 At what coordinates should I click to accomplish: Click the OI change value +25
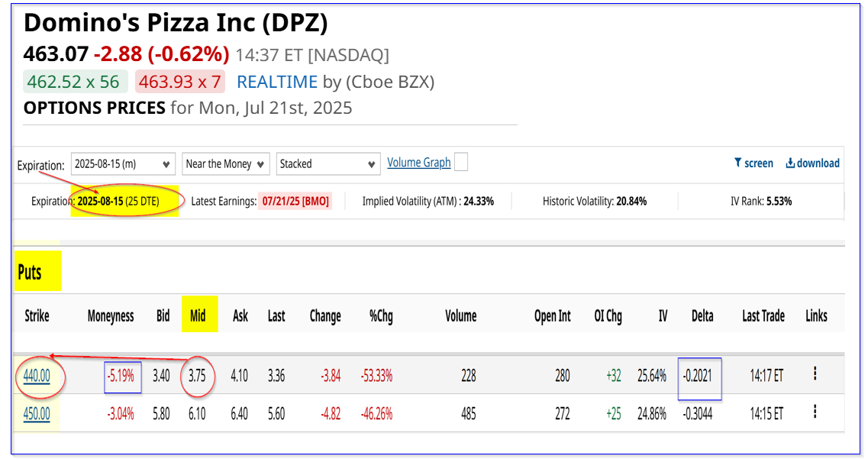[613, 414]
